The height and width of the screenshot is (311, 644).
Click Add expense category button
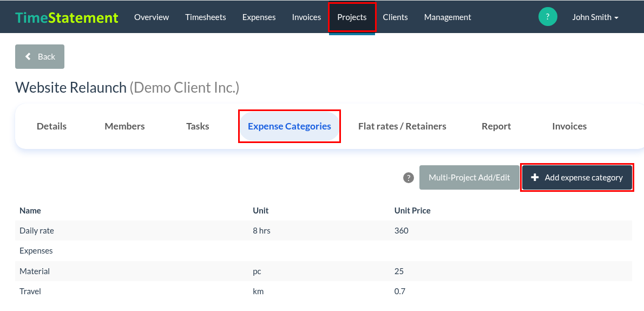577,178
